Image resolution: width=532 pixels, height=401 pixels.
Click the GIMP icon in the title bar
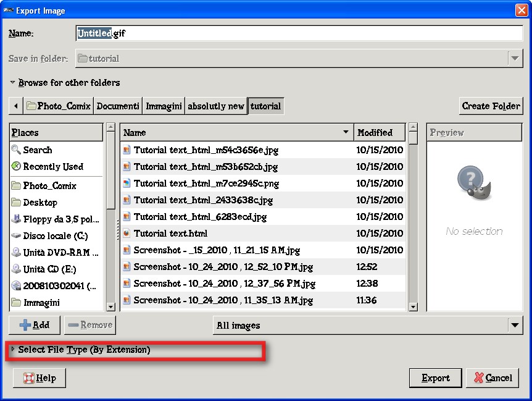click(8, 10)
